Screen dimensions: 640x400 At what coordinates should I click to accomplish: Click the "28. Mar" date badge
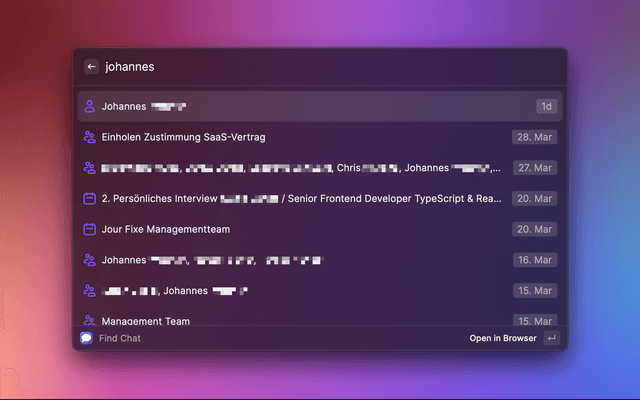[535, 137]
